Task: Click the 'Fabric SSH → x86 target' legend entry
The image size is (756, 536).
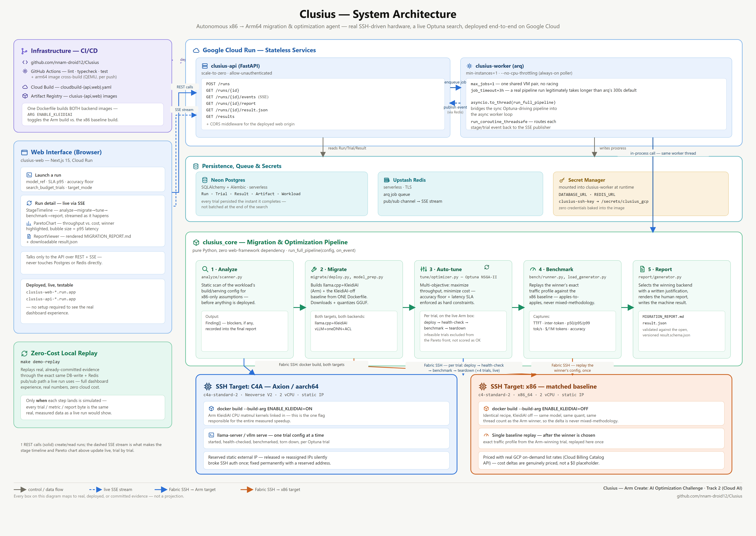Action: click(270, 489)
